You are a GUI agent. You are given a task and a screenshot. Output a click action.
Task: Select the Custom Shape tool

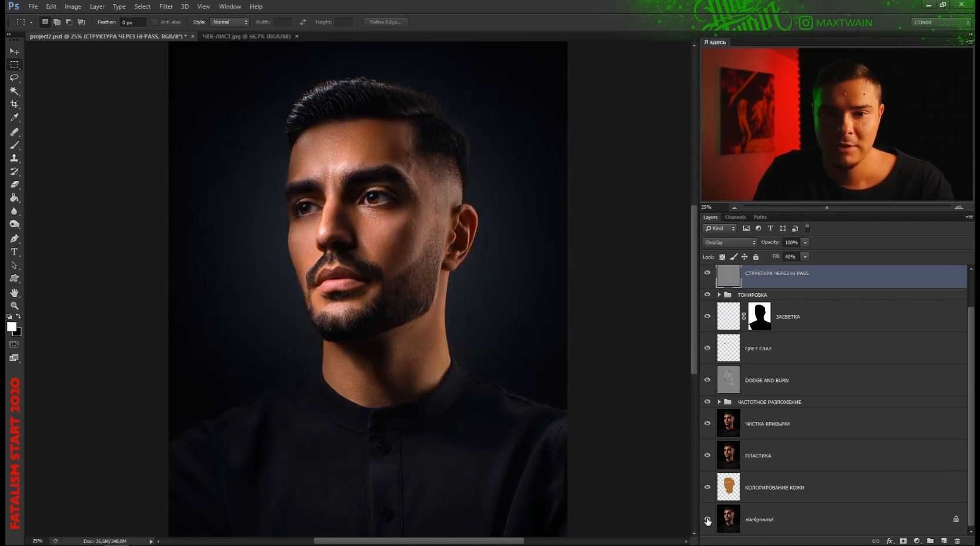click(x=14, y=278)
